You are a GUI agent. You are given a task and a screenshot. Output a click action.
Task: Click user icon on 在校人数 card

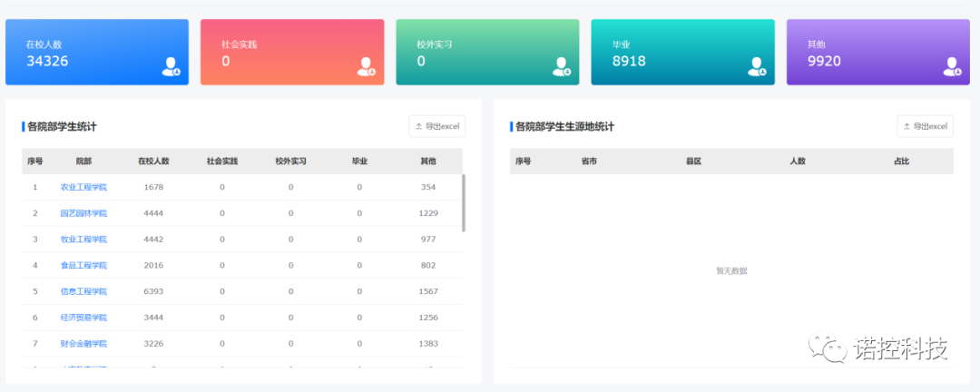[171, 66]
